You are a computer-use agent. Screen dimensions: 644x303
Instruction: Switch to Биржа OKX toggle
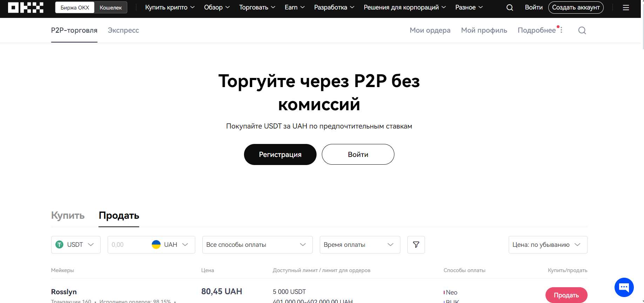pyautogui.click(x=75, y=7)
